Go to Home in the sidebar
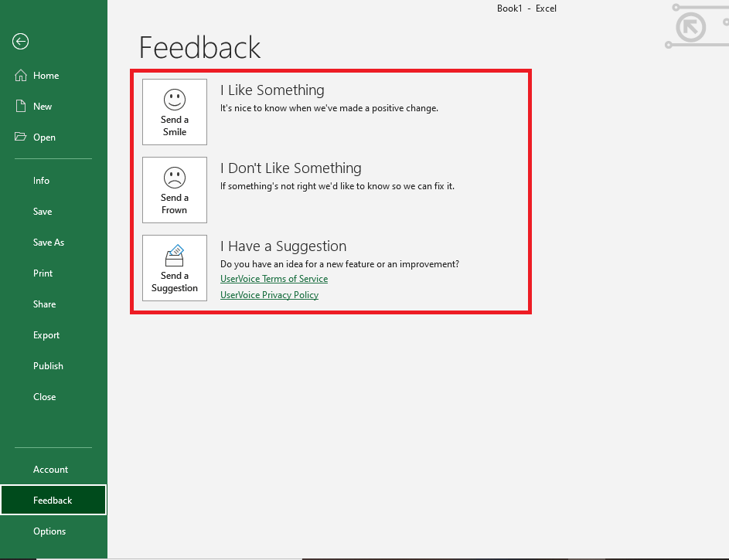 [53, 75]
